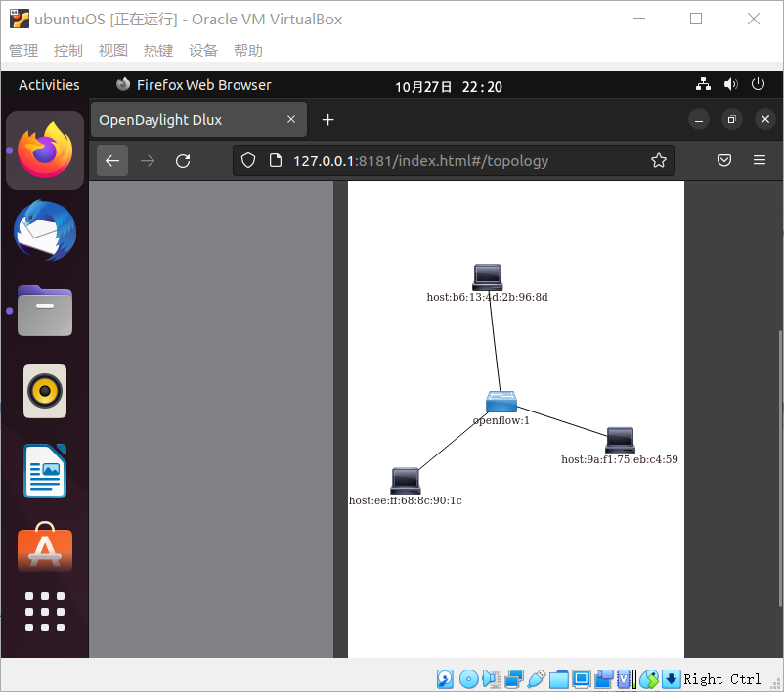Open the tracking protection shield icon
Image resolution: width=784 pixels, height=692 pixels.
(248, 160)
